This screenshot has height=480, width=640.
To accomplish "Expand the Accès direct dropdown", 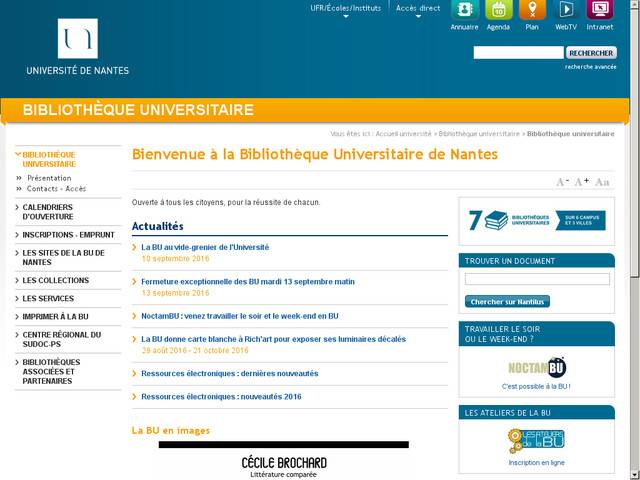I will pos(418,11).
